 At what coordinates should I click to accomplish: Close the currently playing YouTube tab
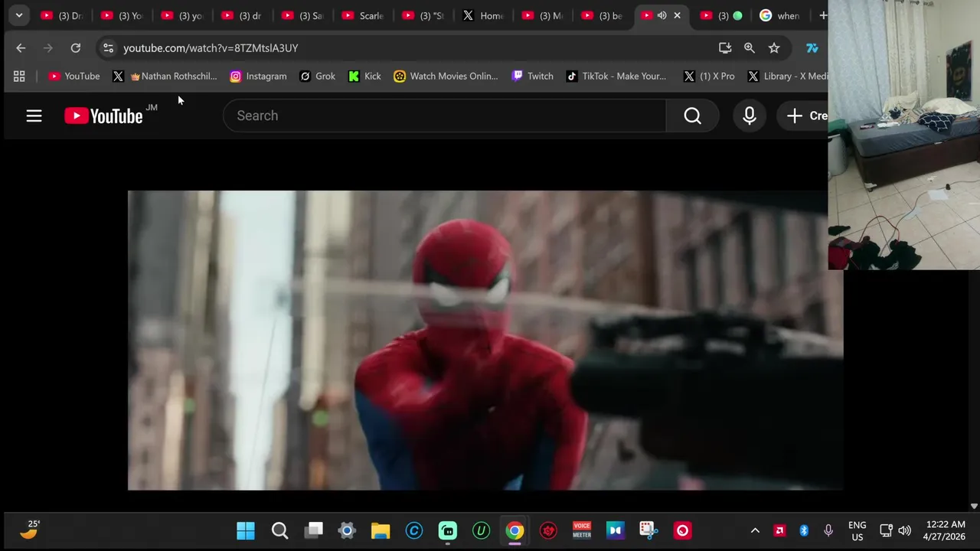tap(677, 15)
